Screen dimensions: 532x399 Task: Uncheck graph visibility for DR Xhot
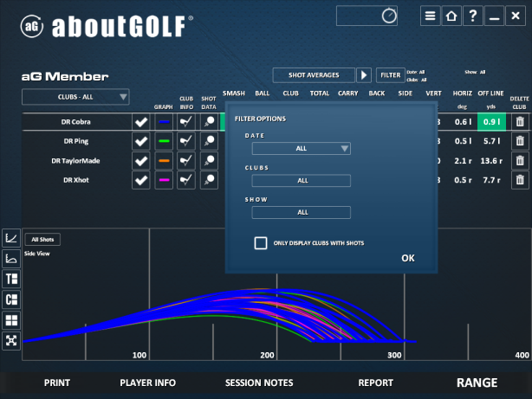(141, 180)
